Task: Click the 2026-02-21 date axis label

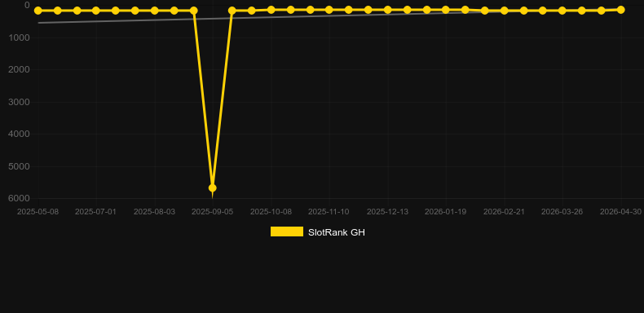Action: (x=504, y=212)
